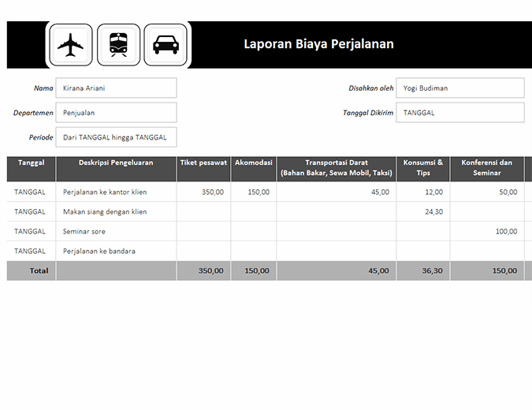532x410 pixels.
Task: Select TANGGAL cell in Seminar sore row
Action: tap(32, 232)
